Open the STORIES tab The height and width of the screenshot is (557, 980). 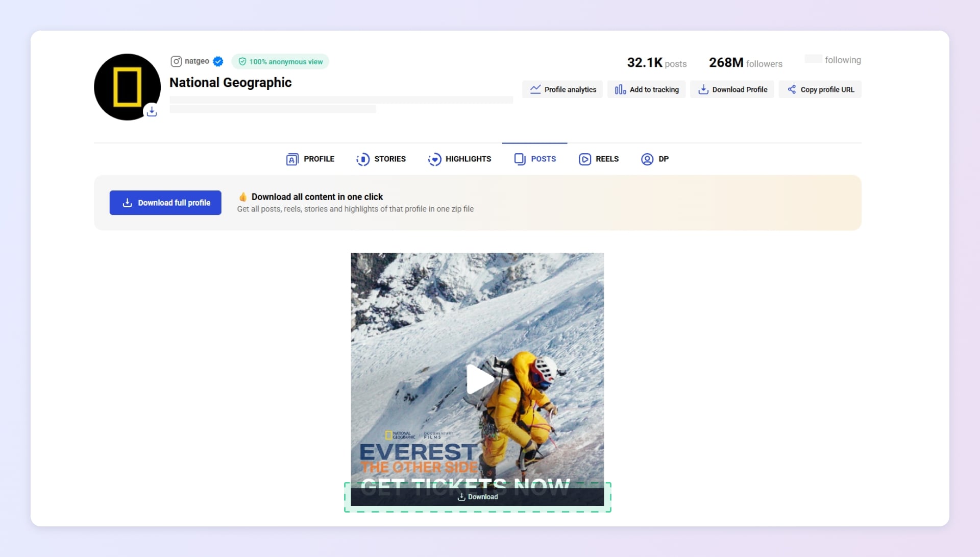click(381, 159)
